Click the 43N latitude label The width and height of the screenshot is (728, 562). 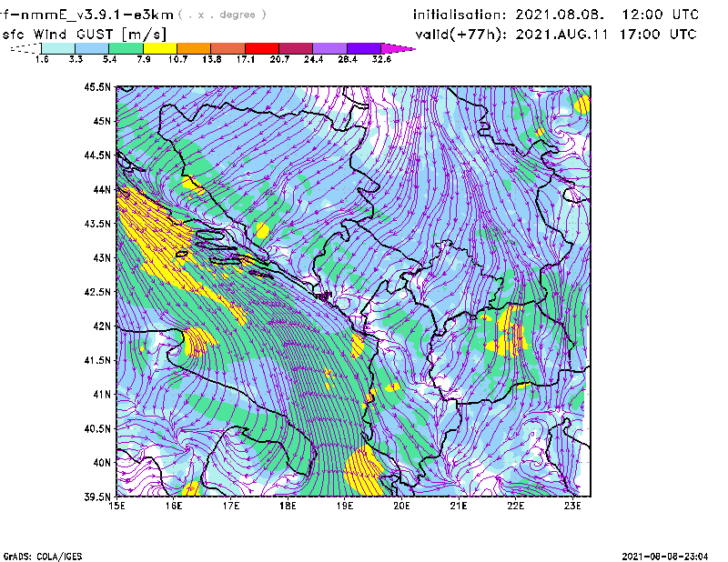[x=102, y=257]
